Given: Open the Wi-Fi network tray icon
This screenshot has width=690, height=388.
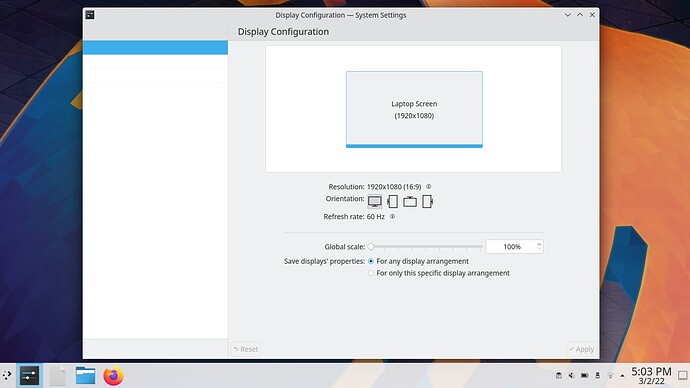Looking at the screenshot, I should click(x=610, y=375).
